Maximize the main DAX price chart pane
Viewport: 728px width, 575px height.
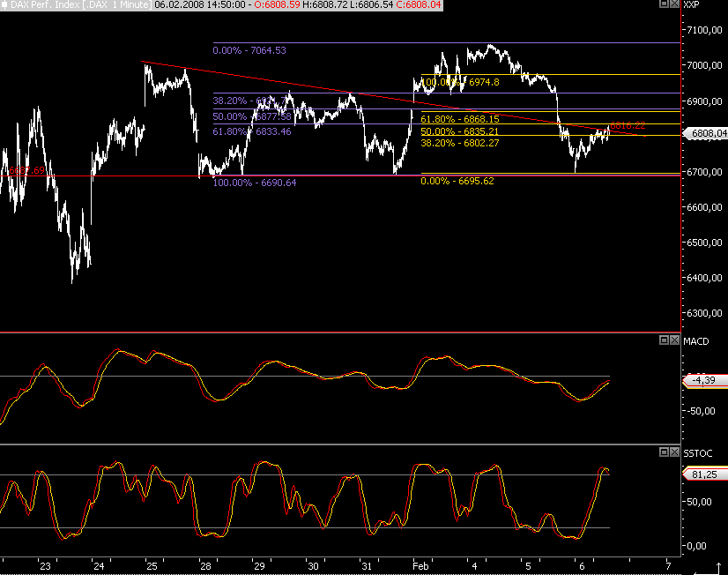point(664,4)
